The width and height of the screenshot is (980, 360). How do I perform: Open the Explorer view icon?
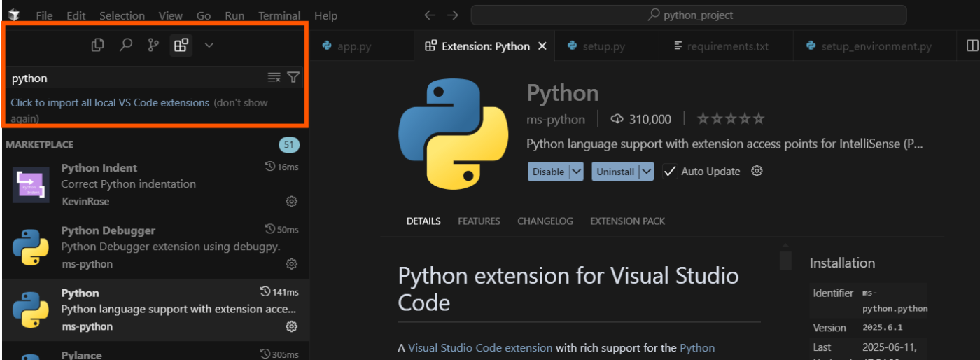click(x=98, y=46)
